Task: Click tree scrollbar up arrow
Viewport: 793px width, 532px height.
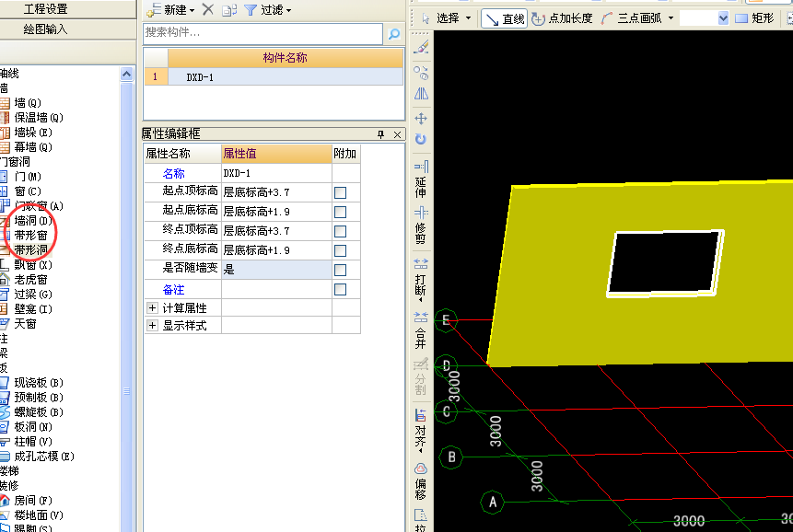Action: click(126, 75)
